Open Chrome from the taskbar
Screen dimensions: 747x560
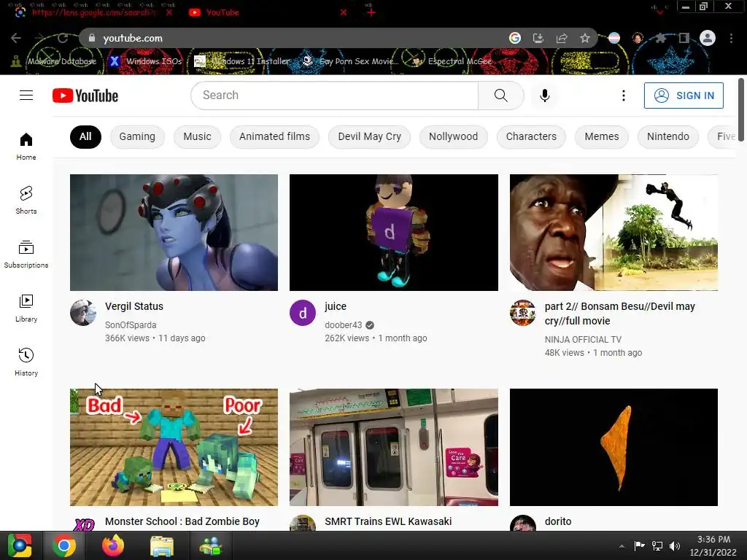tap(63, 545)
